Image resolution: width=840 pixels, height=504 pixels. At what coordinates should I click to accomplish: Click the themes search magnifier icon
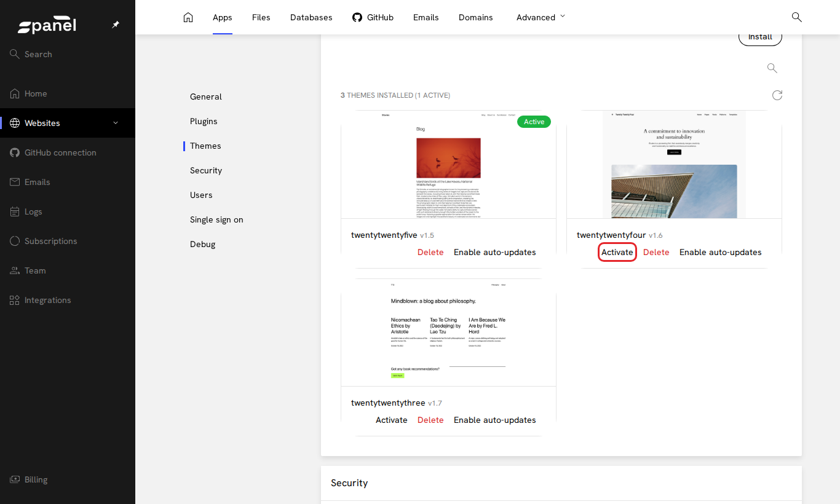(772, 68)
